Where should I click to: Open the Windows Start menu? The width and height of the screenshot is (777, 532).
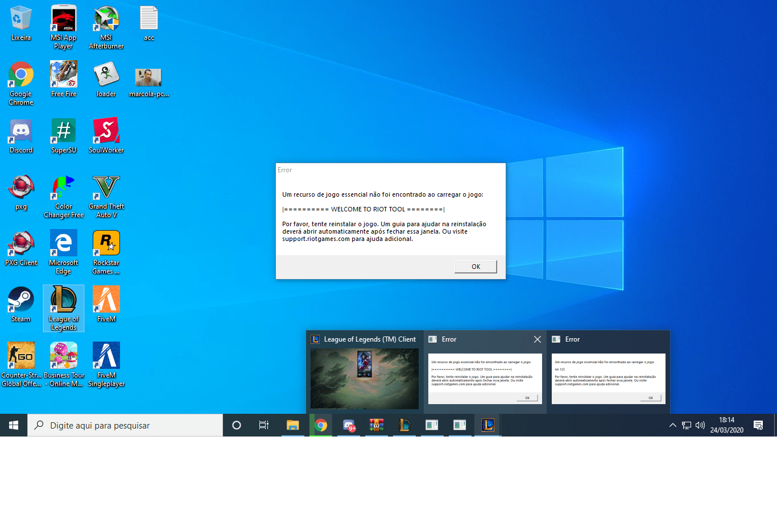14,425
